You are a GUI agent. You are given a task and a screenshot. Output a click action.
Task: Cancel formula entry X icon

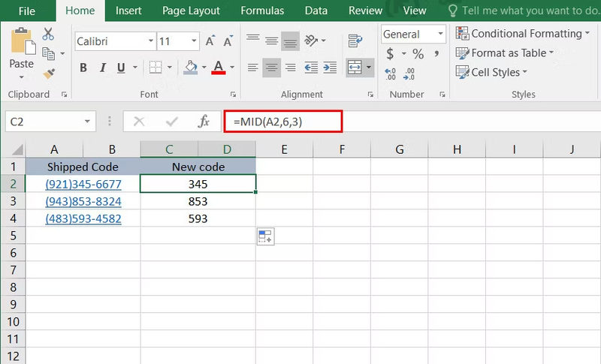(139, 122)
